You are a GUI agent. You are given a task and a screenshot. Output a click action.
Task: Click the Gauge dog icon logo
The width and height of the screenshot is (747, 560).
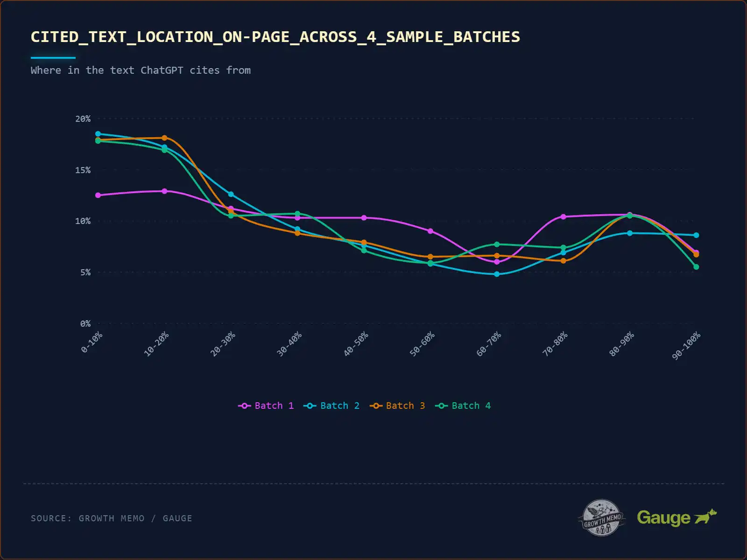tap(705, 517)
